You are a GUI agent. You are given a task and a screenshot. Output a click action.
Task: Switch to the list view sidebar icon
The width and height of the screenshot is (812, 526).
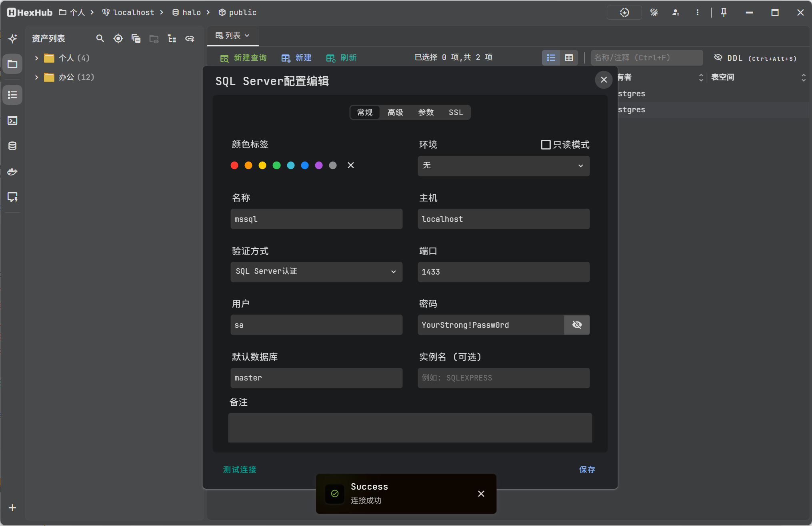12,95
